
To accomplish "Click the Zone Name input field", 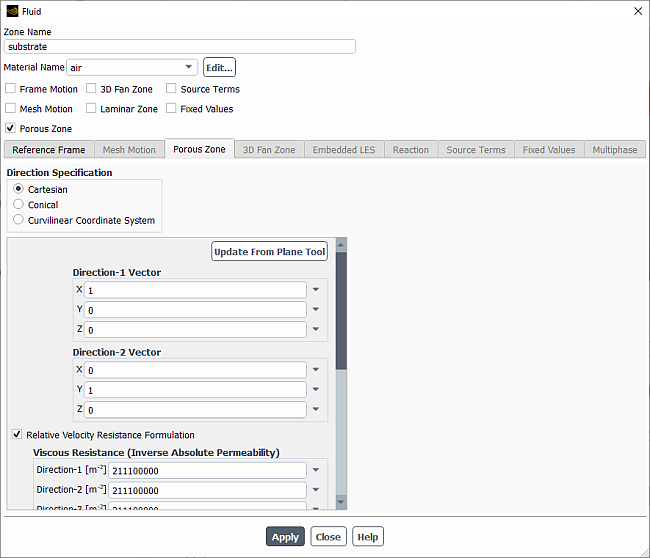I will tap(179, 46).
